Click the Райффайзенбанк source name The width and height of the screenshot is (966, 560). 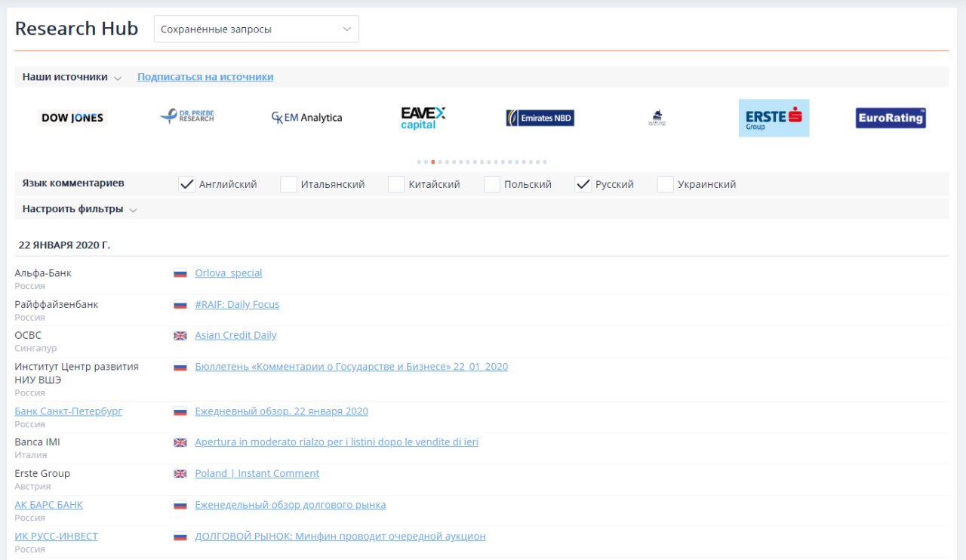pyautogui.click(x=57, y=304)
